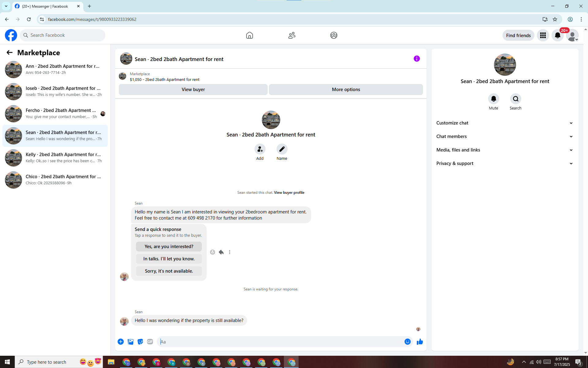Expand Media, files and links section
Screen dimensions: 588x368
coord(505,150)
